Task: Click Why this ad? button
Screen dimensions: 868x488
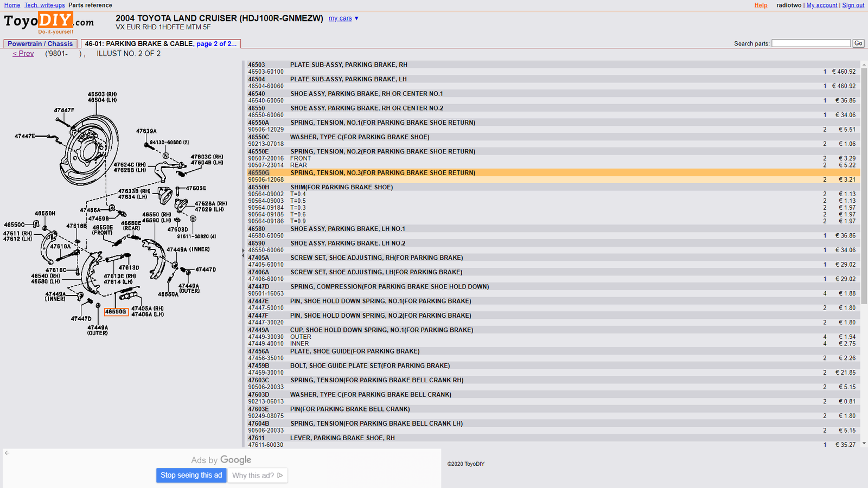Action: click(258, 476)
